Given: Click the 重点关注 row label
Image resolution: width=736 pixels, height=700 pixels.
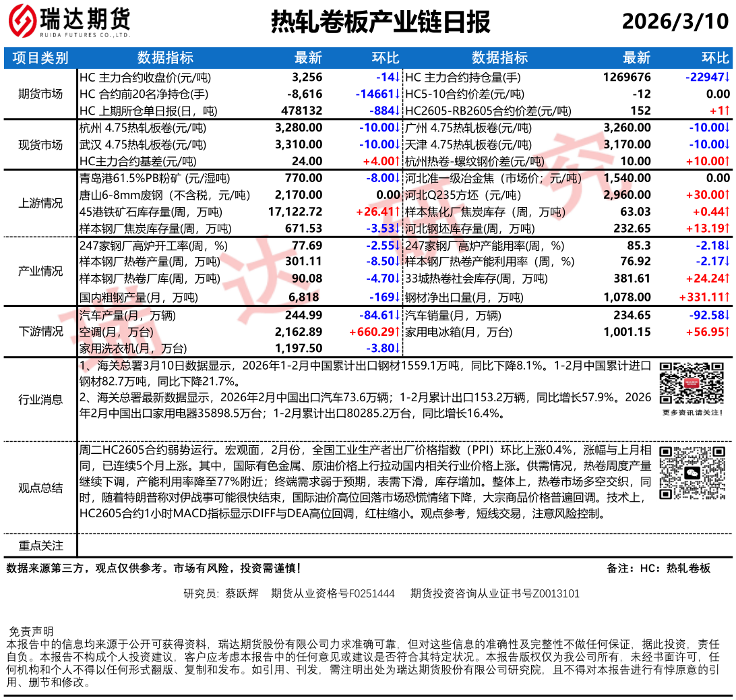Looking at the screenshot, I should pyautogui.click(x=40, y=546).
